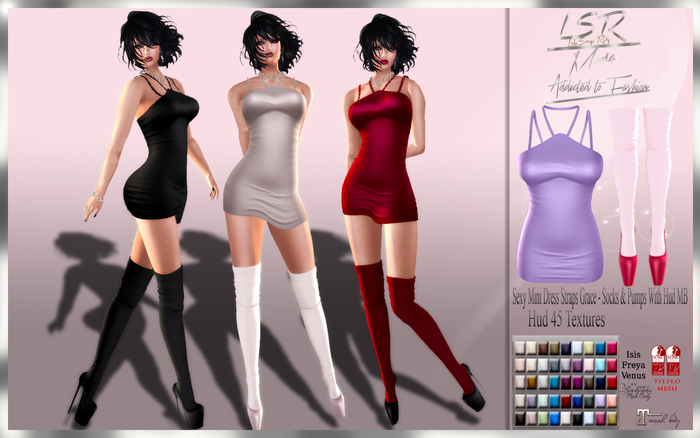Select the dark forest green swatch in the fourth row

click(589, 401)
